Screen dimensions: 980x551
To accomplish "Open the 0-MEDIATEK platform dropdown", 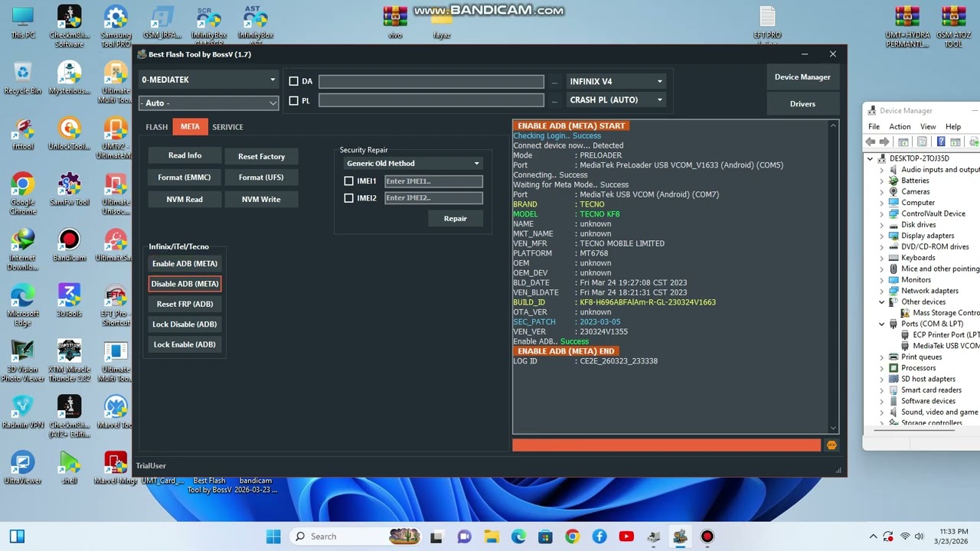I will pyautogui.click(x=208, y=80).
